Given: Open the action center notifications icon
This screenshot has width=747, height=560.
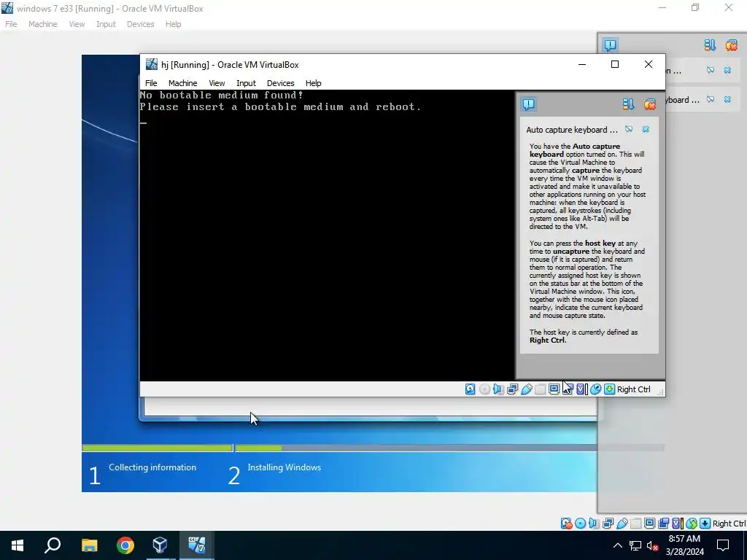Looking at the screenshot, I should click(x=723, y=545).
